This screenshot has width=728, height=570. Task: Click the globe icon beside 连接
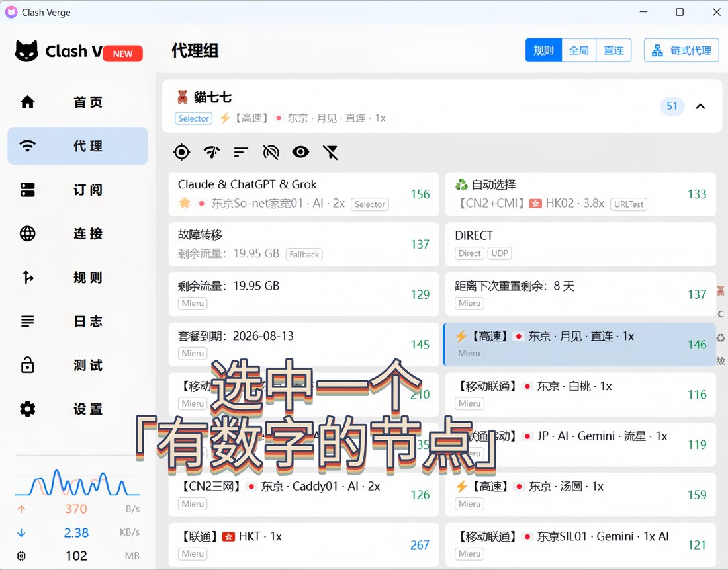[27, 233]
